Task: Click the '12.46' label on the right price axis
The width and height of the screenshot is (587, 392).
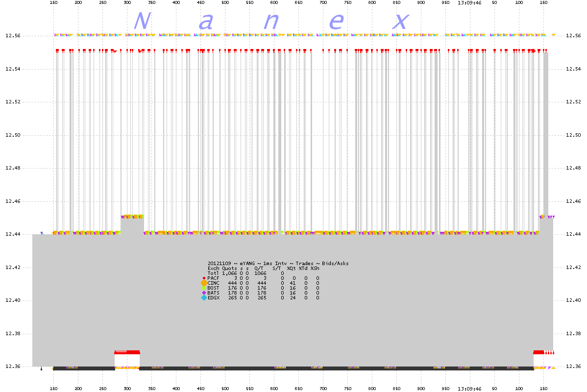Action: 573,201
